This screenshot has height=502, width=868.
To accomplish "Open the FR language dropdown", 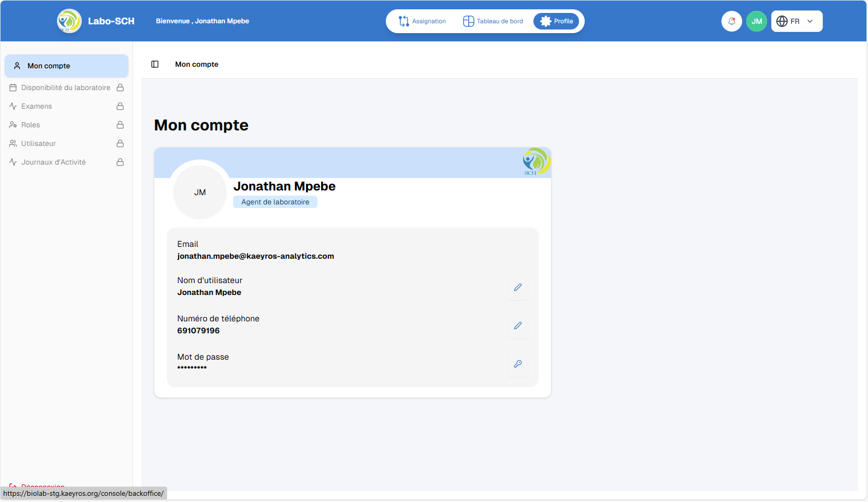I will click(x=796, y=21).
